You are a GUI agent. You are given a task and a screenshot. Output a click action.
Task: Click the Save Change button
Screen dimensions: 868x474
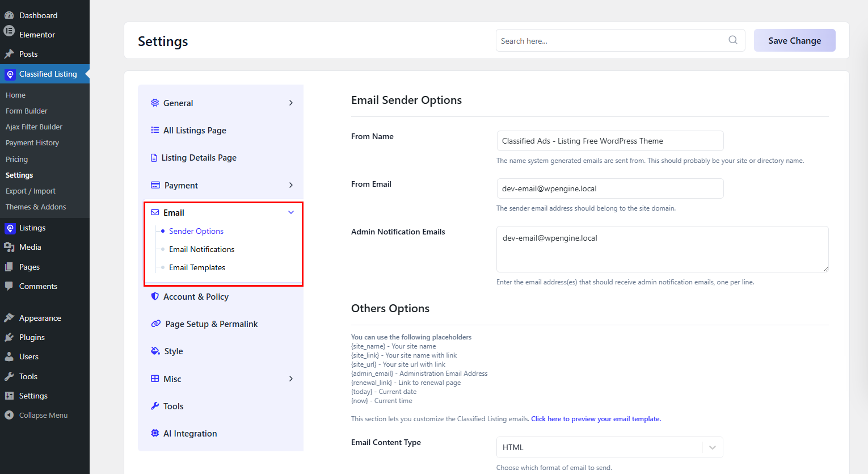794,40
